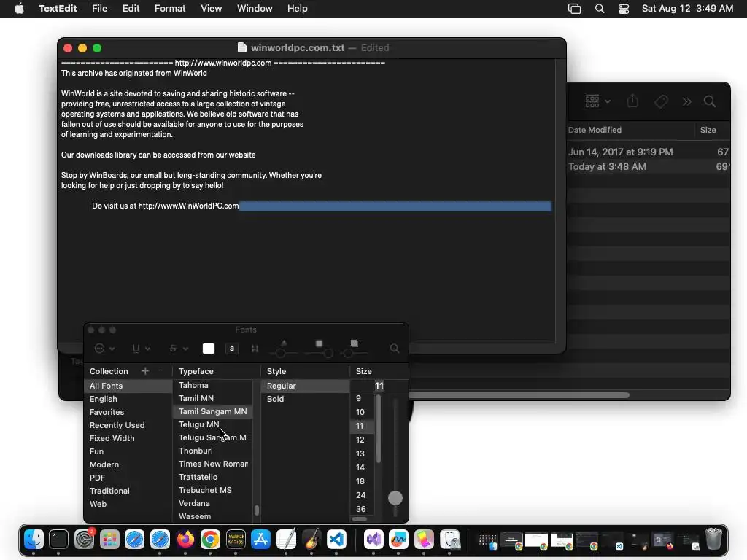Click the document color 'a' button

point(232,349)
